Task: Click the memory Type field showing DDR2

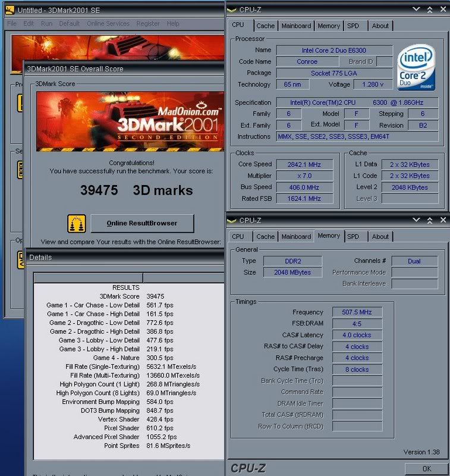Action: pos(292,261)
